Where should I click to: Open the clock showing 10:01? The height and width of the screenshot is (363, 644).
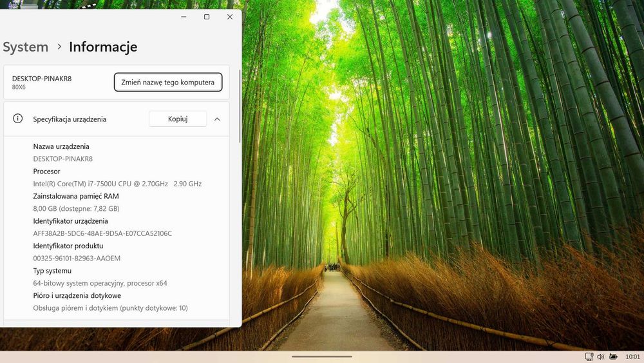click(632, 357)
